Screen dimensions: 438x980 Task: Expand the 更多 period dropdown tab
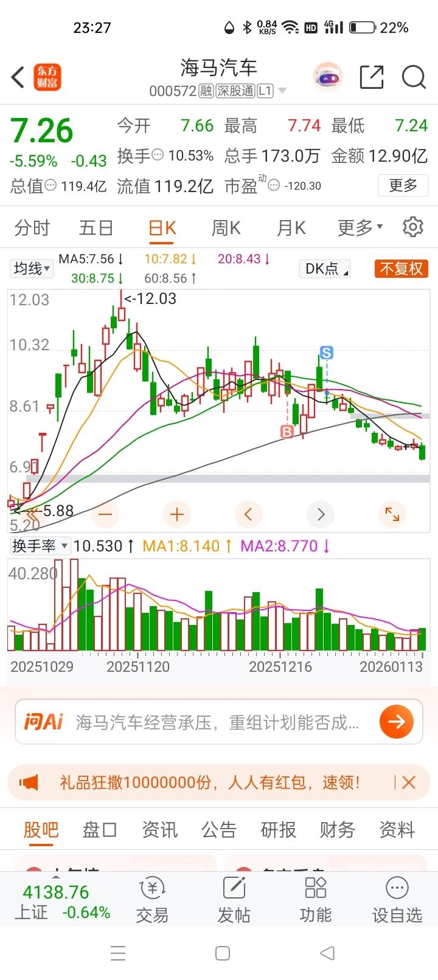(360, 227)
